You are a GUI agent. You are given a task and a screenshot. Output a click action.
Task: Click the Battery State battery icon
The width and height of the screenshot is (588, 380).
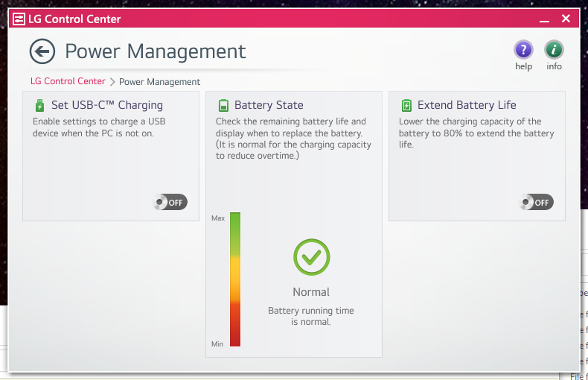[223, 106]
